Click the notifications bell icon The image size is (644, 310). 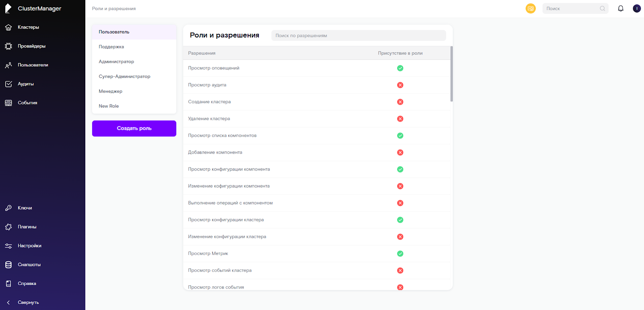[x=621, y=8]
